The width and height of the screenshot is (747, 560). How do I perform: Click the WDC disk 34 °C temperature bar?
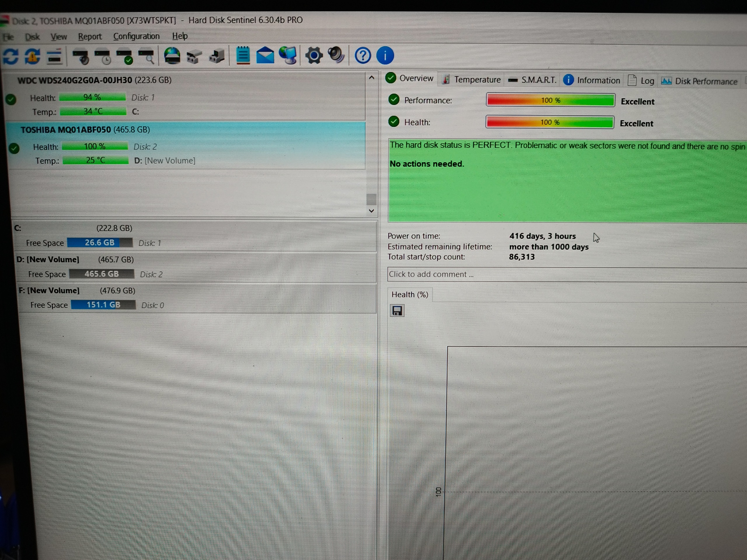point(93,111)
